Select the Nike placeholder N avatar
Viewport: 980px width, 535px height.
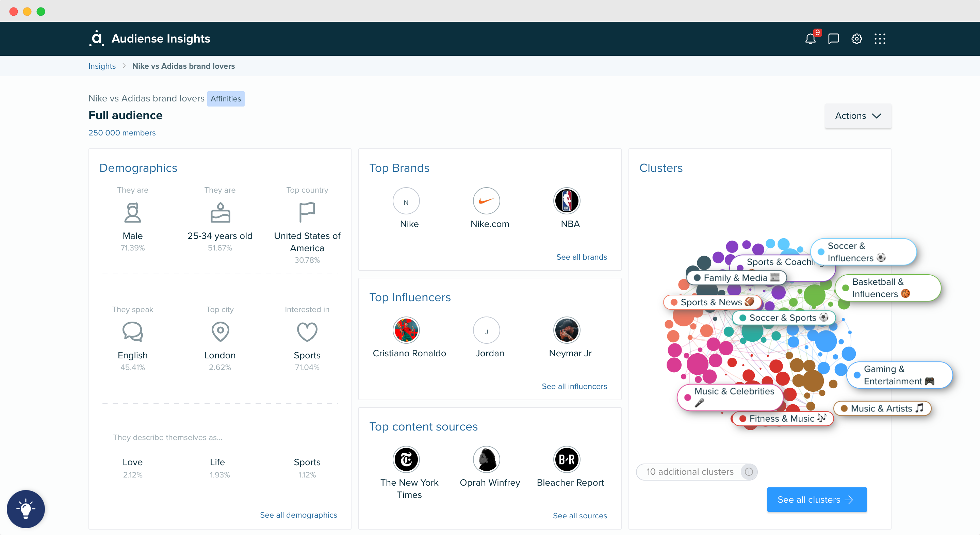click(406, 201)
